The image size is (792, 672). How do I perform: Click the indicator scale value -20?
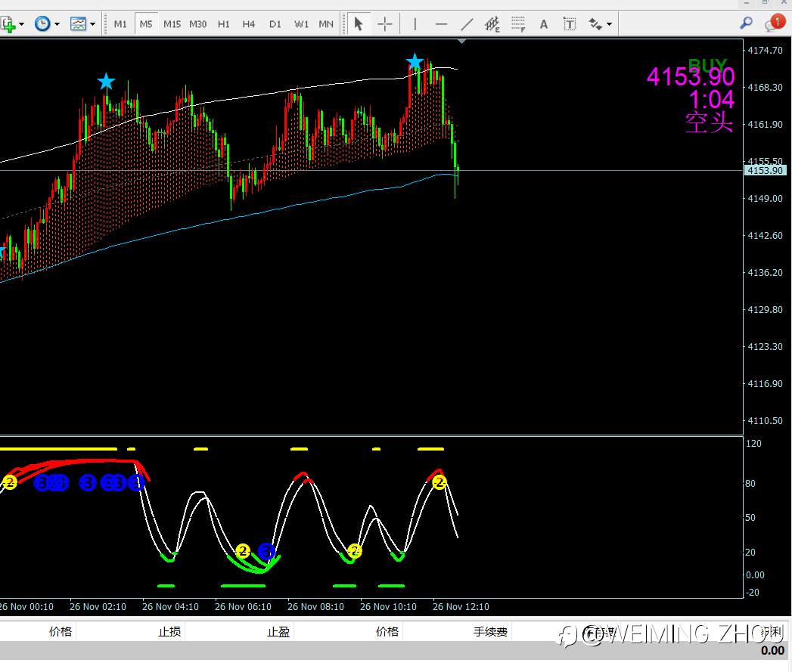[752, 592]
